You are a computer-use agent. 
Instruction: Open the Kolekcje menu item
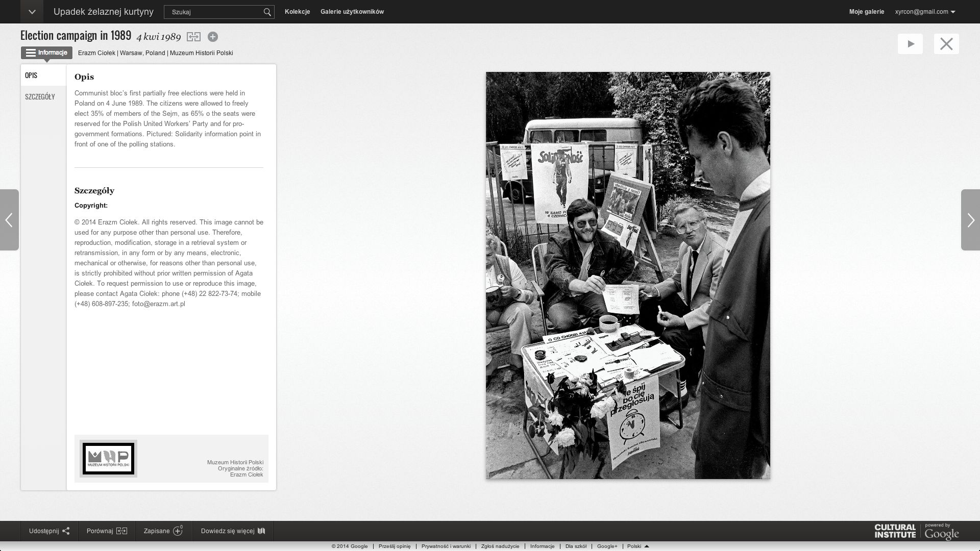(x=297, y=12)
